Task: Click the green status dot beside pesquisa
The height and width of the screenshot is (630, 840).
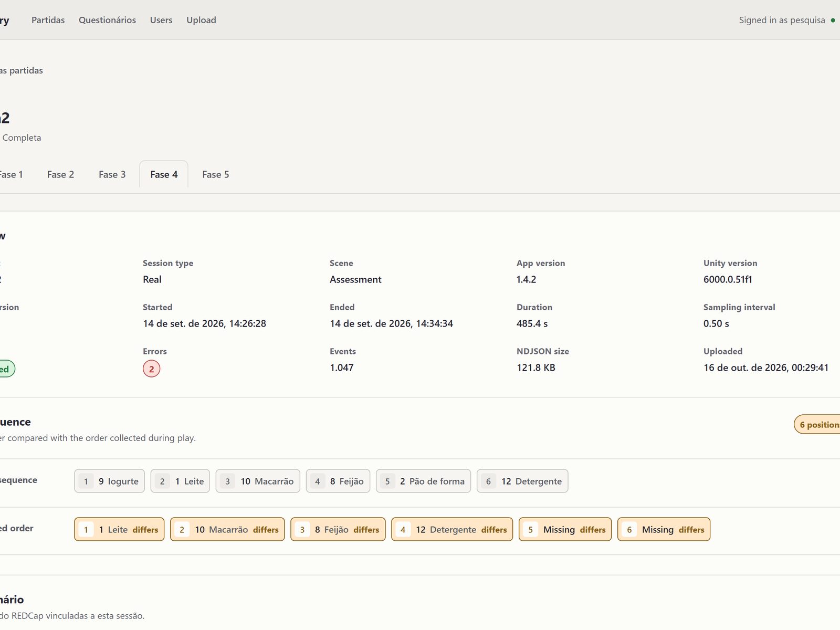Action: (x=833, y=20)
